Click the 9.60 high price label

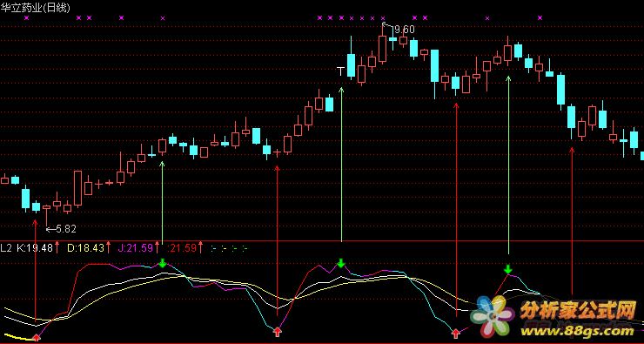404,30
